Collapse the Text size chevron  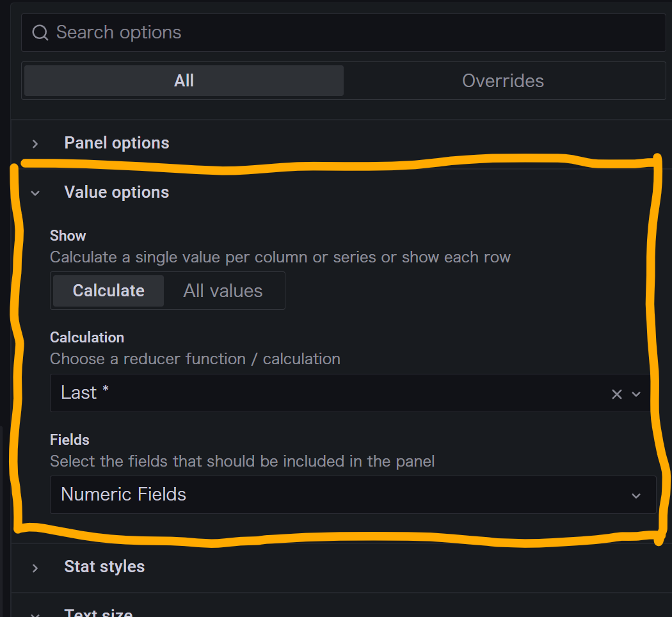[x=35, y=614]
